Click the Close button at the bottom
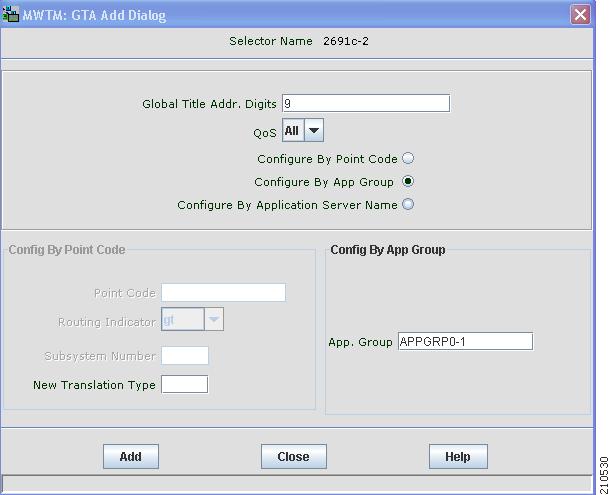Screen dimensions: 609x495 pos(294,457)
